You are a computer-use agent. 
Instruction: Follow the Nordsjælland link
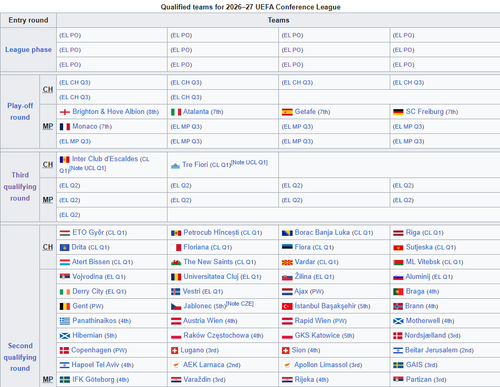(x=425, y=335)
